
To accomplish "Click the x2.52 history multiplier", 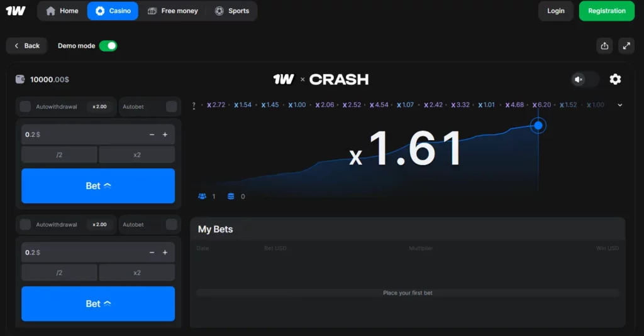I will (352, 105).
